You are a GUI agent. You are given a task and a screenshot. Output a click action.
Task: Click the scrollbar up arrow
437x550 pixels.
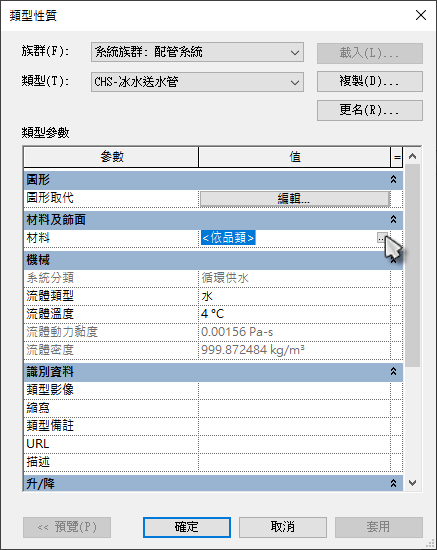[412, 156]
